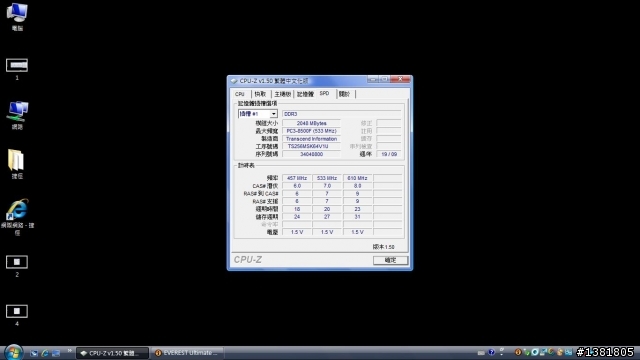Screen dimensions: 640x360
Task: Click the tRAS value 20 cell
Action: pyautogui.click(x=327, y=209)
